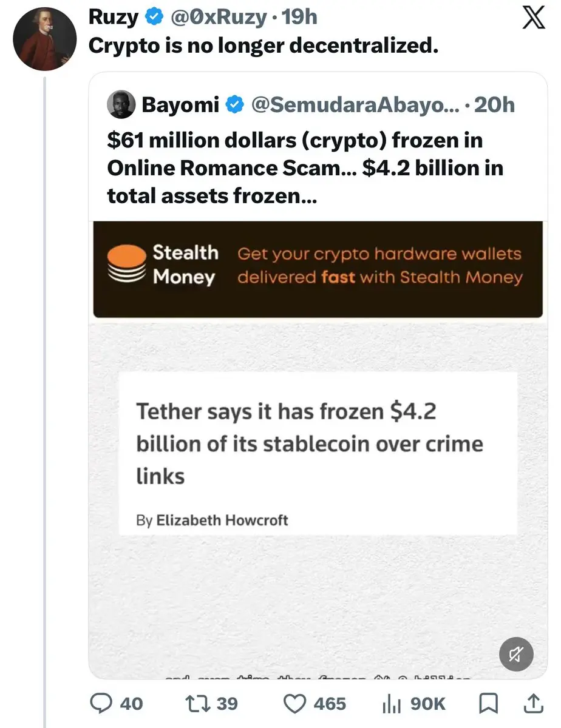The height and width of the screenshot is (728, 561).
Task: Open the quoted post text about $61 million
Action: pyautogui.click(x=304, y=168)
